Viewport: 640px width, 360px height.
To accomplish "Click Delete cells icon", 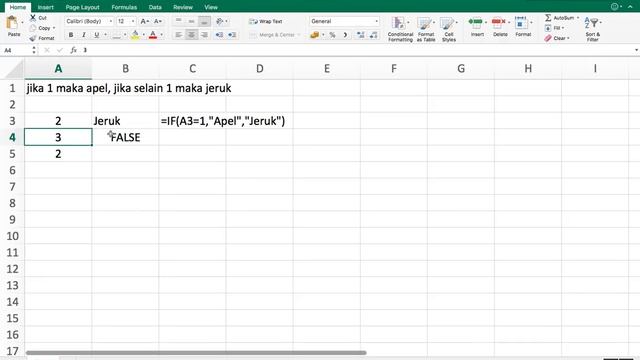I will click(498, 22).
